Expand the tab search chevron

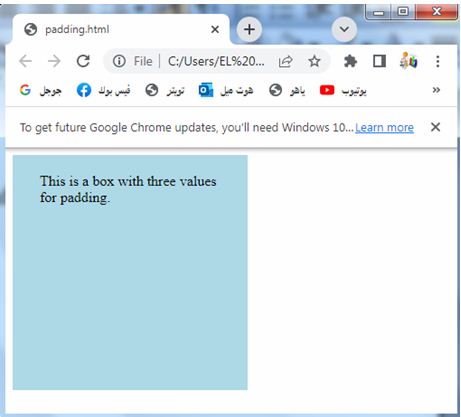pyautogui.click(x=344, y=29)
